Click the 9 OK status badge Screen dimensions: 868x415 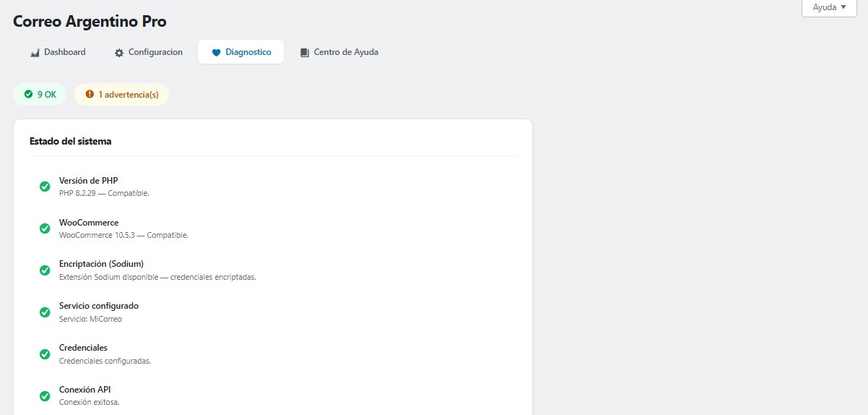[40, 94]
